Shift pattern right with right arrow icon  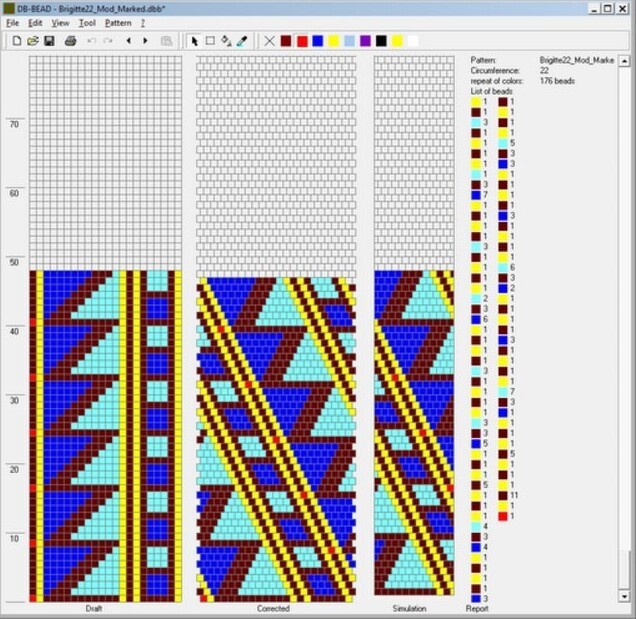[145, 41]
